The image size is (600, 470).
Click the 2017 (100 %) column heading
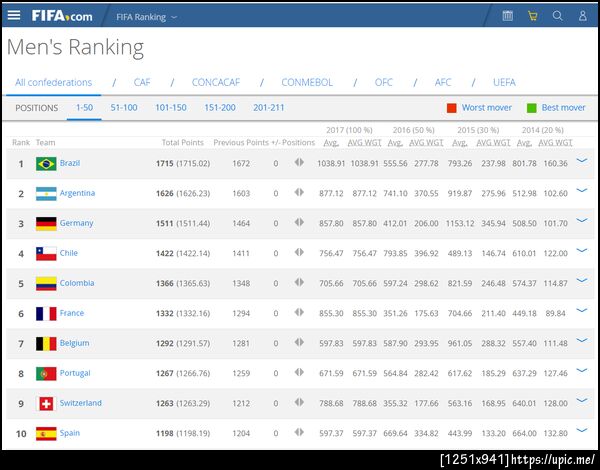[349, 130]
